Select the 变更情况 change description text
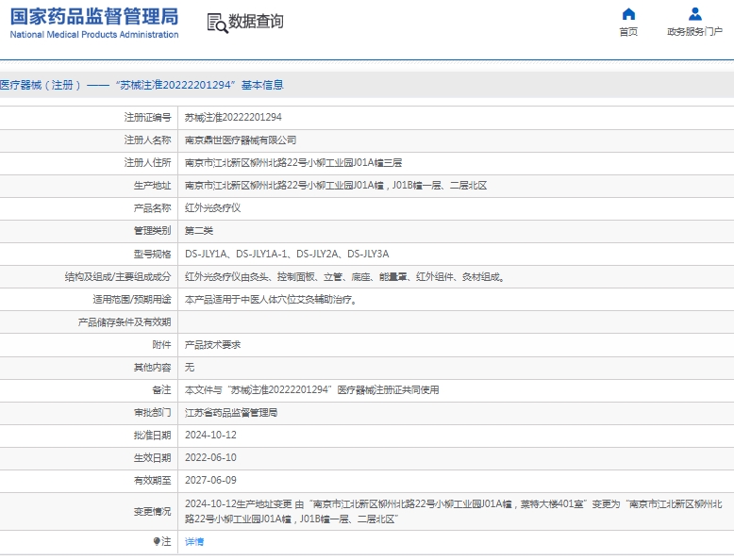 pos(454,511)
